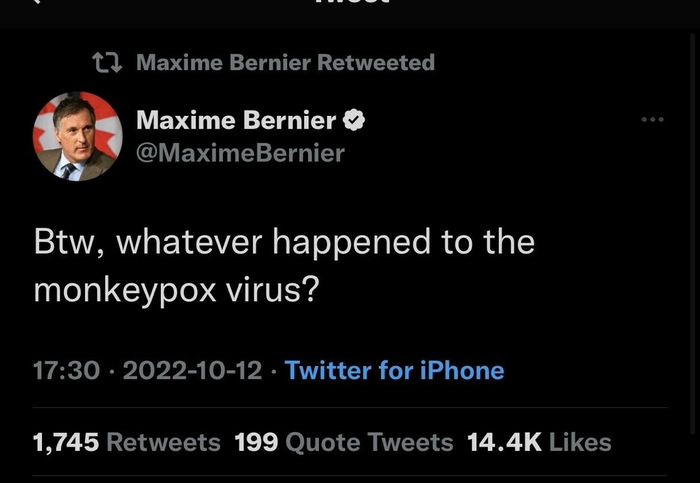Click the word "Retweeted" in the top label
The width and height of the screenshot is (700, 483).
[376, 62]
